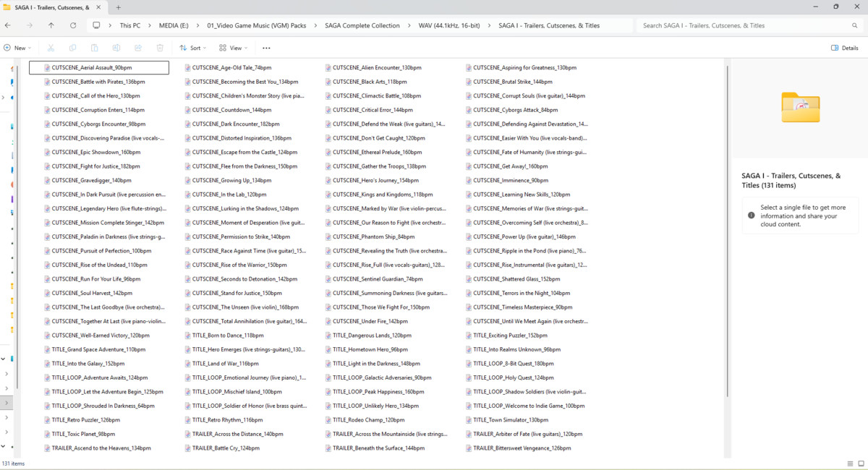Image resolution: width=868 pixels, height=470 pixels.
Task: Click the Cut scissors icon
Action: 51,48
